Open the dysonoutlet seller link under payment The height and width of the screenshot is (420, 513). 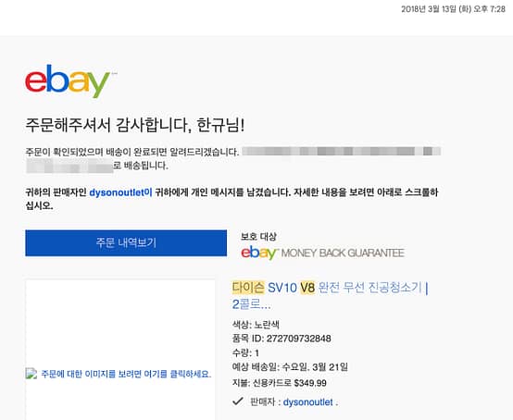307,402
